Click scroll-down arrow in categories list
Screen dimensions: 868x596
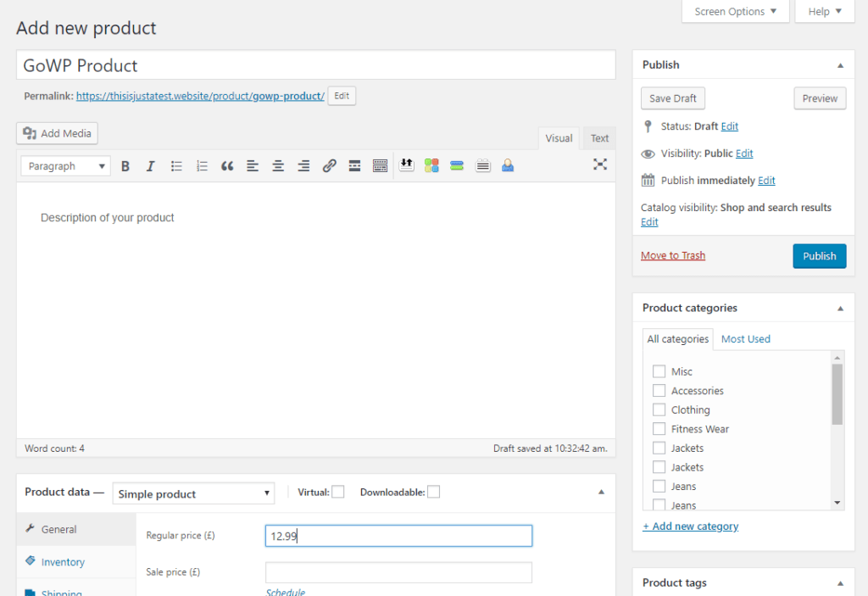(837, 503)
